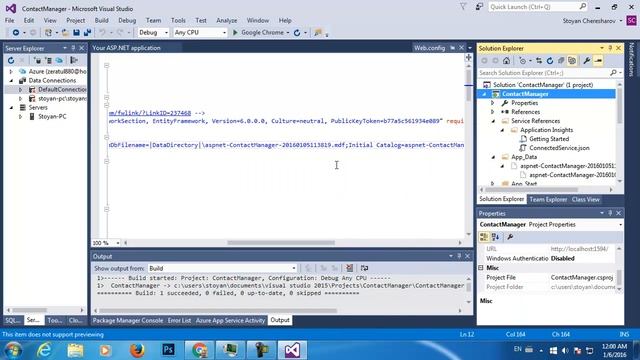This screenshot has height=360, width=640.
Task: Toggle auto hide pin on Server Explorer
Action: tap(73, 48)
